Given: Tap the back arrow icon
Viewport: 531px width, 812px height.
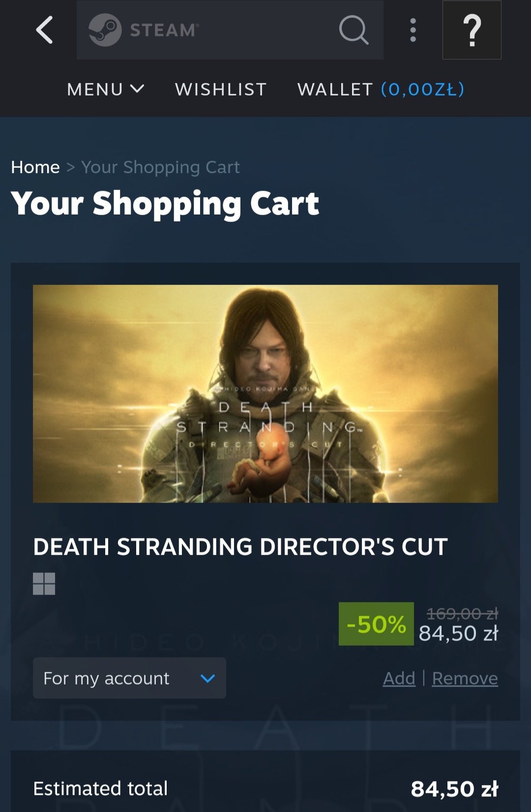Looking at the screenshot, I should (x=45, y=30).
